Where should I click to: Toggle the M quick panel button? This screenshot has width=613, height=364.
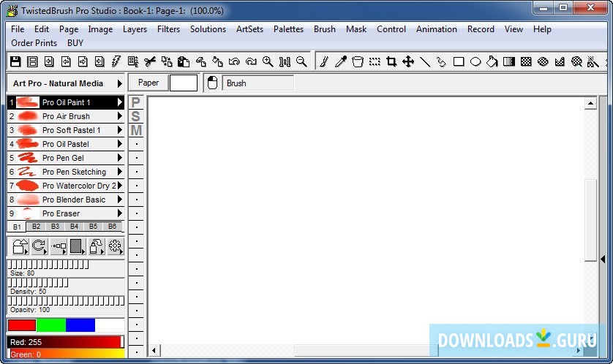[135, 130]
